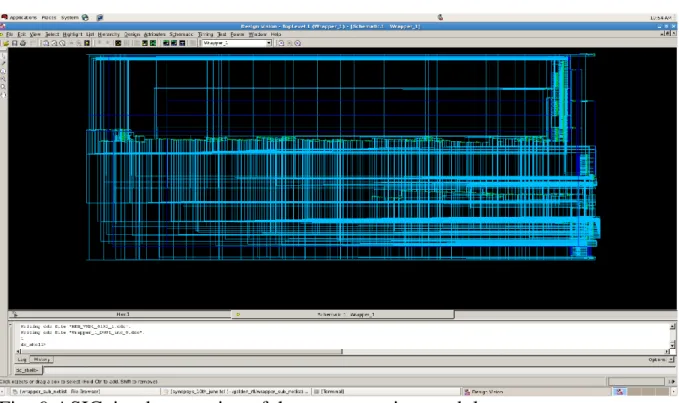
Task: Launch the web browser globe icon in the top panel
Action: tap(85, 18)
